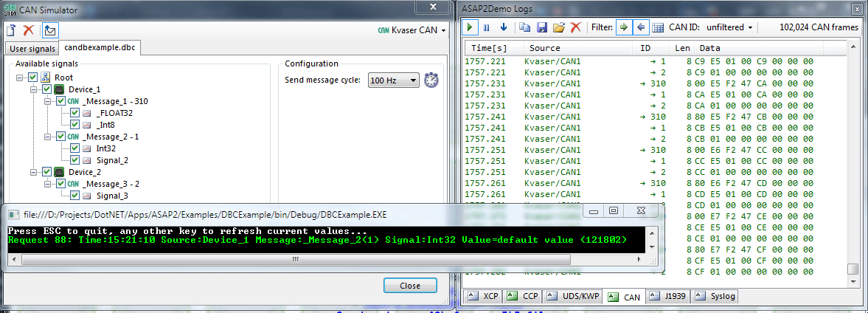The image size is (868, 313).
Task: Switch to the Syslog tab
Action: point(715,296)
